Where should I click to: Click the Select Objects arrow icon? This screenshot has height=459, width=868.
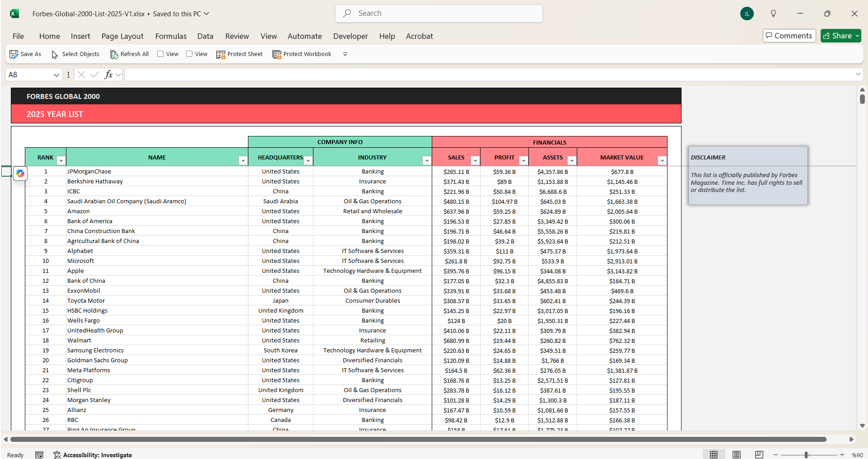tap(54, 54)
